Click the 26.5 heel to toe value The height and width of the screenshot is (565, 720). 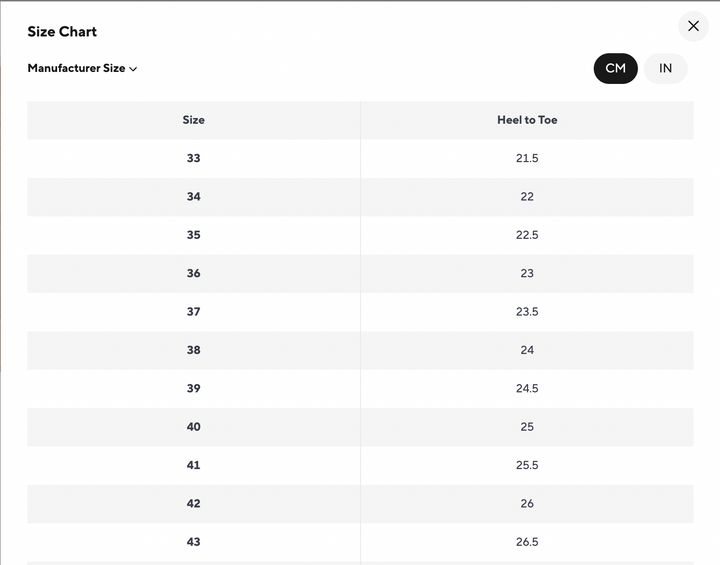[527, 542]
